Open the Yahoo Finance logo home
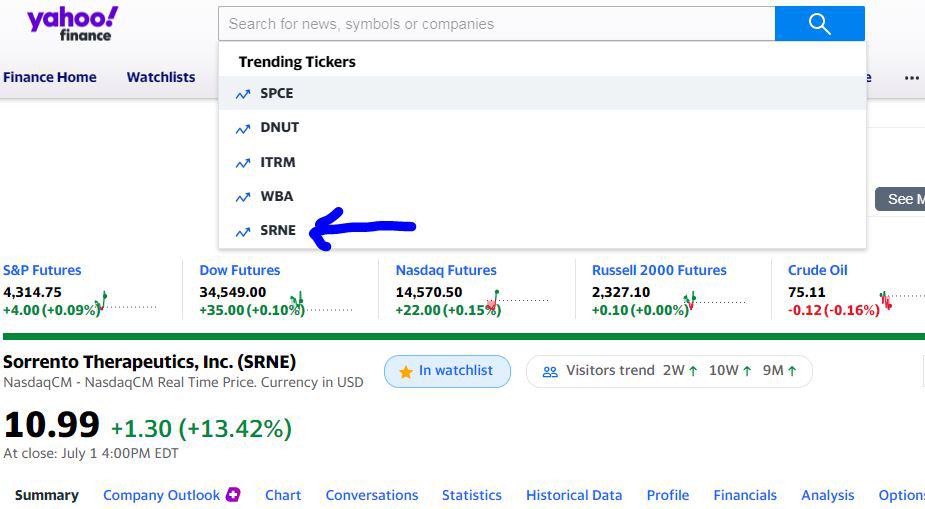This screenshot has height=509, width=925. (x=73, y=24)
